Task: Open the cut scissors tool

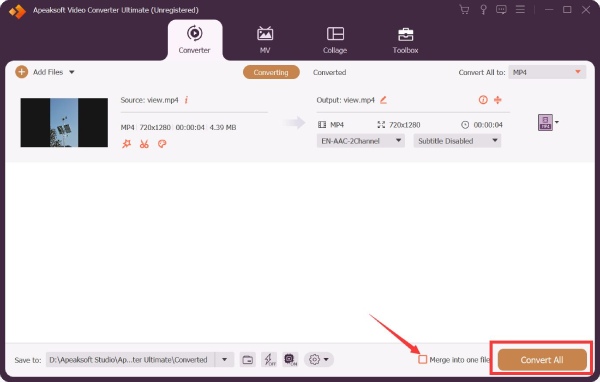Action: point(144,144)
